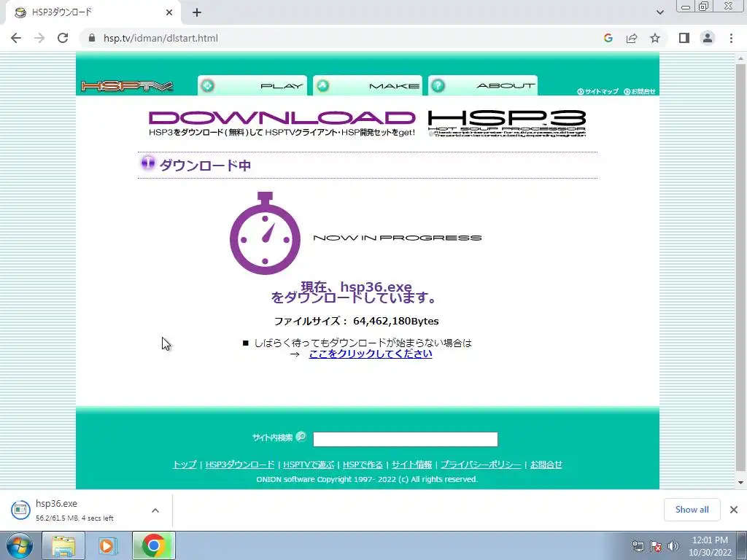Click the DOWNLOAD banner heading
Screen dimensions: 747x560
tap(282, 118)
